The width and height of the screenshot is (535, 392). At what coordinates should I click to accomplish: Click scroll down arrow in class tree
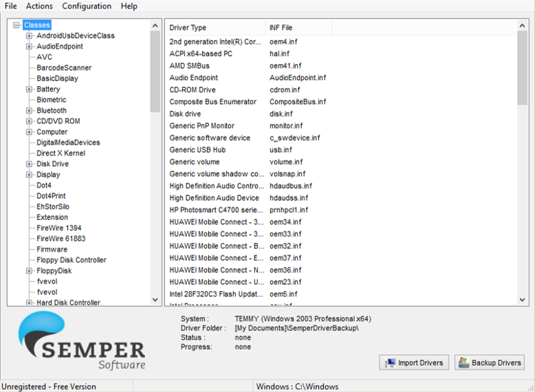[x=155, y=300]
